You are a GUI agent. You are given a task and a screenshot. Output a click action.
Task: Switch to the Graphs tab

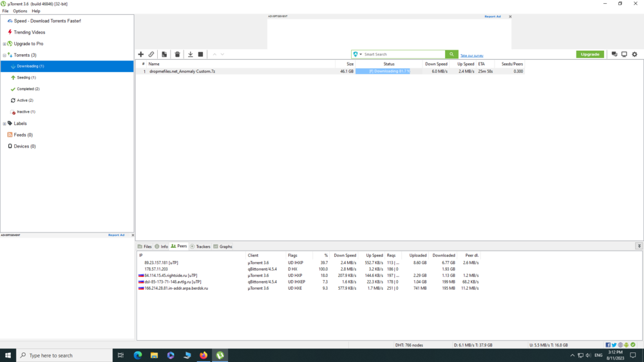click(223, 247)
